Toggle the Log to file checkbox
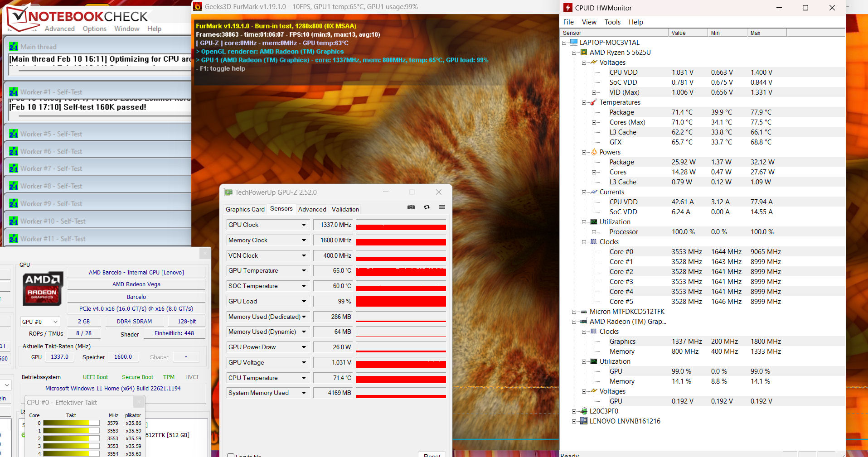 pyautogui.click(x=231, y=455)
